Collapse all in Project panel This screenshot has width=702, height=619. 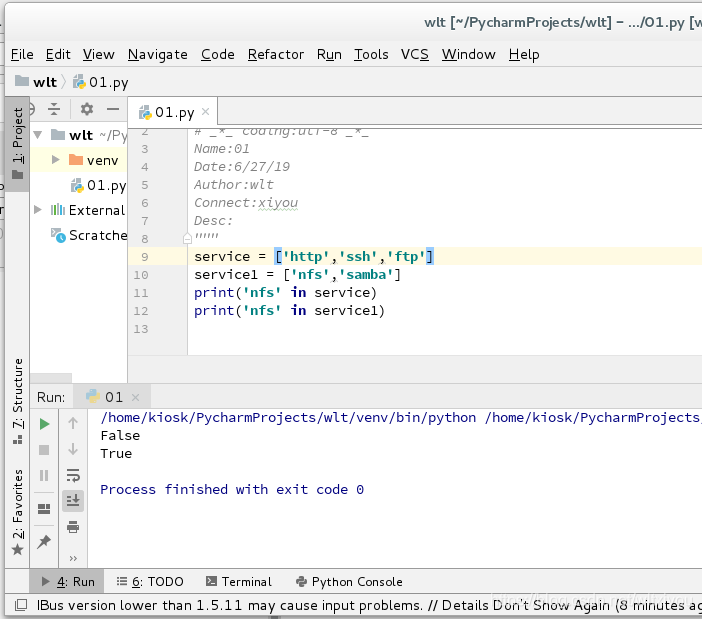click(54, 109)
